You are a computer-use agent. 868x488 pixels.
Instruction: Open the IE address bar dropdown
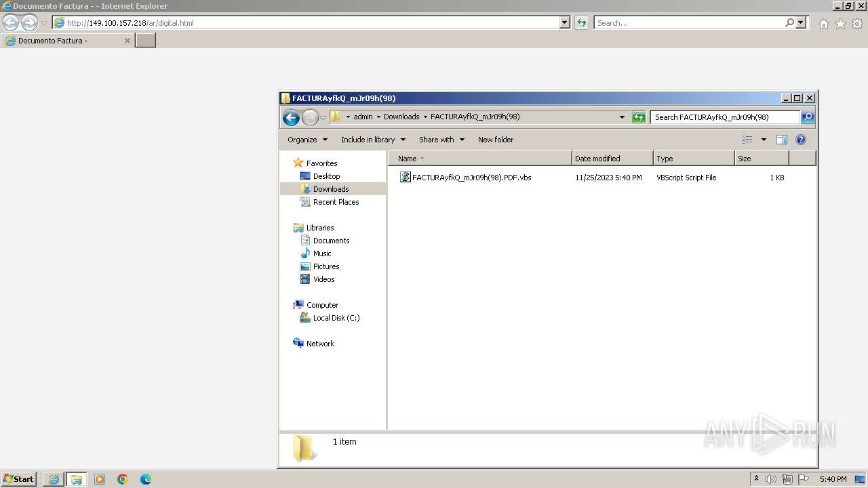[565, 22]
